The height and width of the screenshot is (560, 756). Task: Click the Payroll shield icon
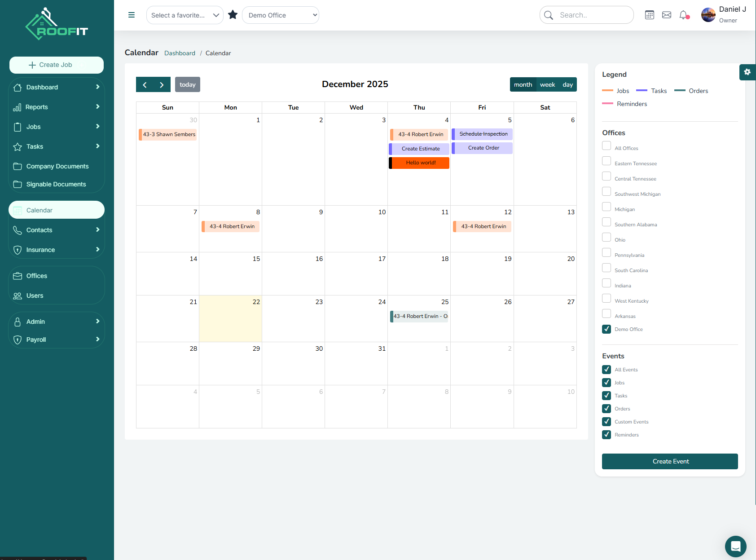pyautogui.click(x=18, y=340)
